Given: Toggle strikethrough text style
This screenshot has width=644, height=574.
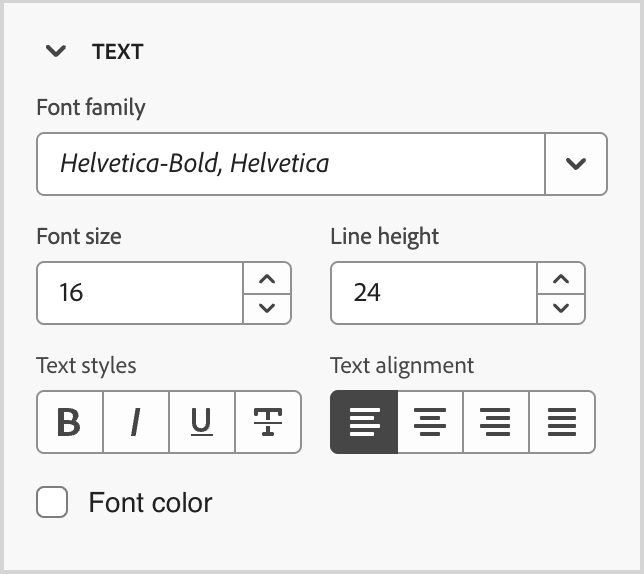Looking at the screenshot, I should (x=267, y=422).
